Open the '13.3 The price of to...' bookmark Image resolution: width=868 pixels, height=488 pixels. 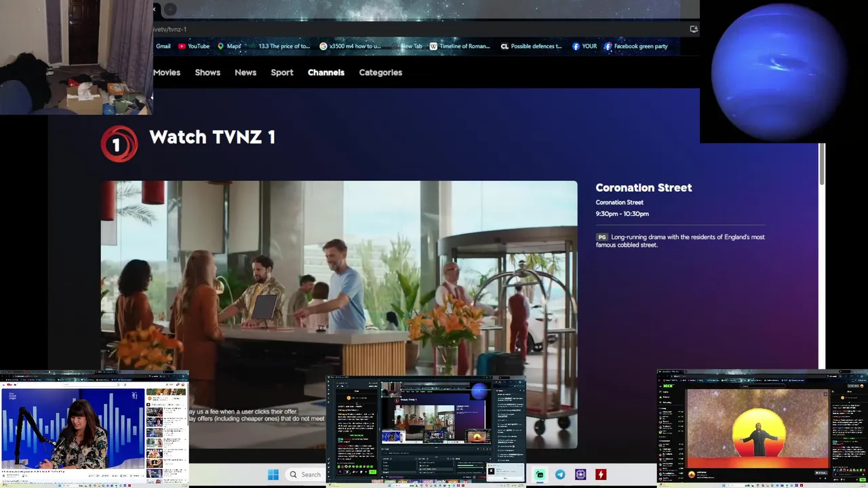click(x=283, y=46)
